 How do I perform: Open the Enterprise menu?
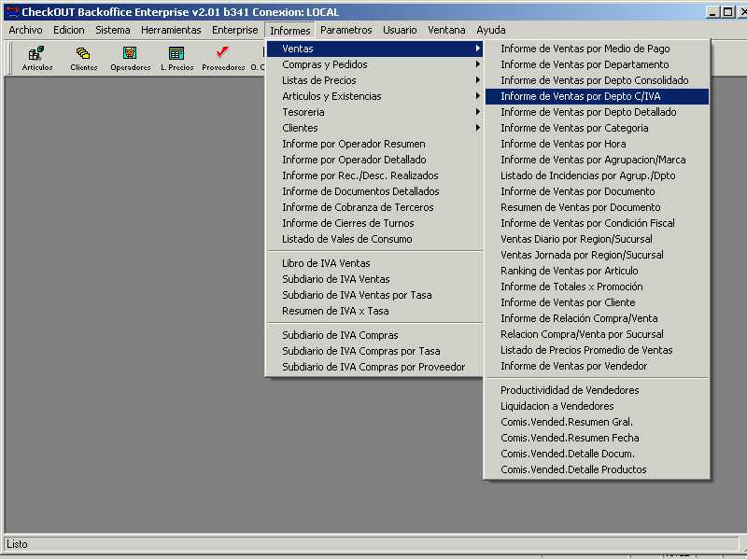234,30
